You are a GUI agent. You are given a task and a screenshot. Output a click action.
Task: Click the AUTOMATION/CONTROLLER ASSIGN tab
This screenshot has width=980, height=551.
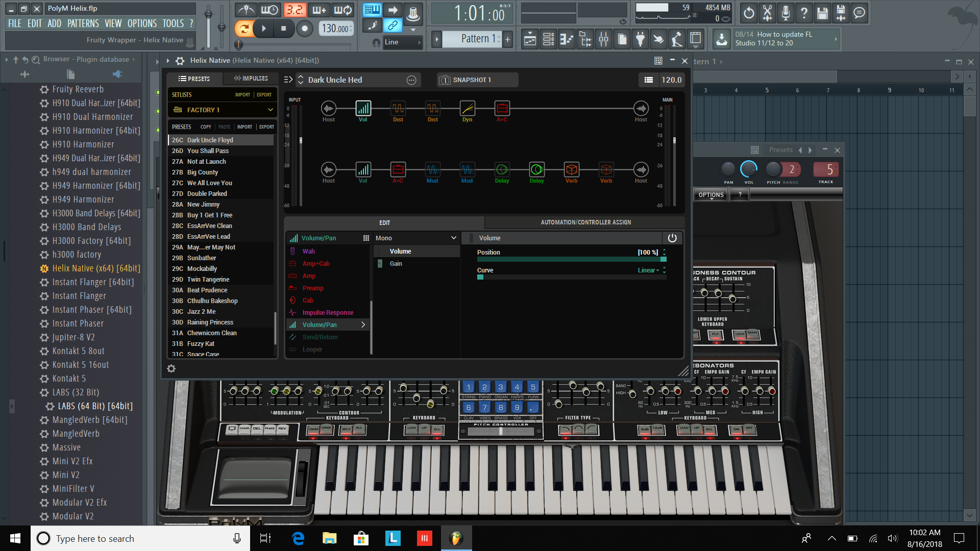tap(585, 222)
